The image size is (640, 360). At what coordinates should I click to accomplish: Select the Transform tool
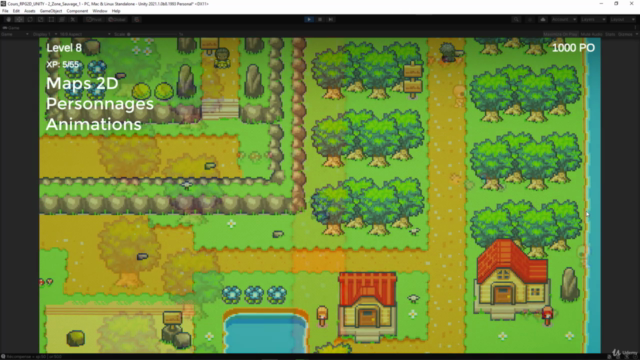(x=62, y=19)
